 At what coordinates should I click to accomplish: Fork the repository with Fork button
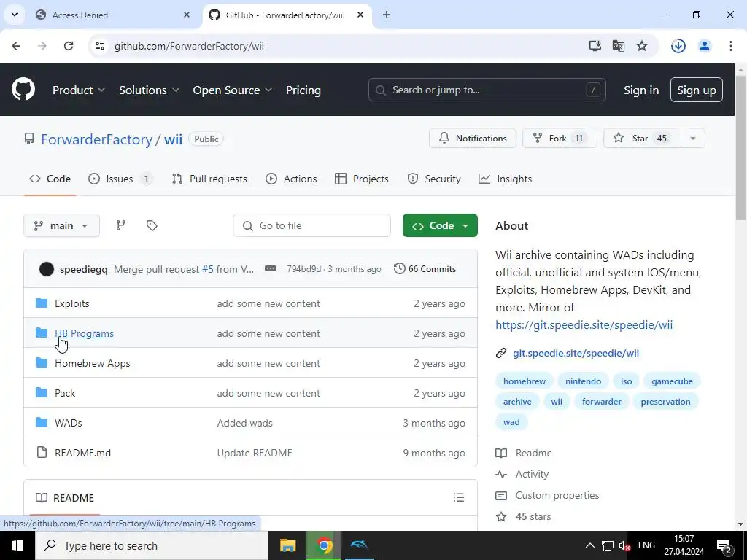[560, 138]
